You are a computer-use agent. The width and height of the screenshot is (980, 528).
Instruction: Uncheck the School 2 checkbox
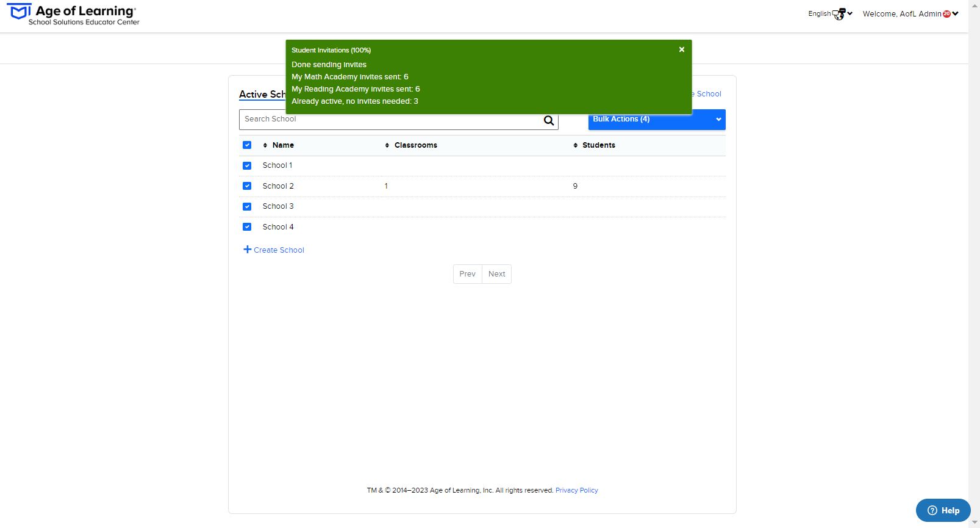pos(247,186)
